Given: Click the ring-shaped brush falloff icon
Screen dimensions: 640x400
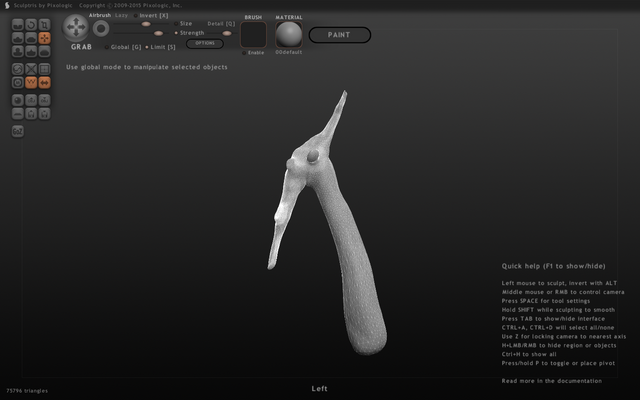Looking at the screenshot, I should pyautogui.click(x=101, y=29).
